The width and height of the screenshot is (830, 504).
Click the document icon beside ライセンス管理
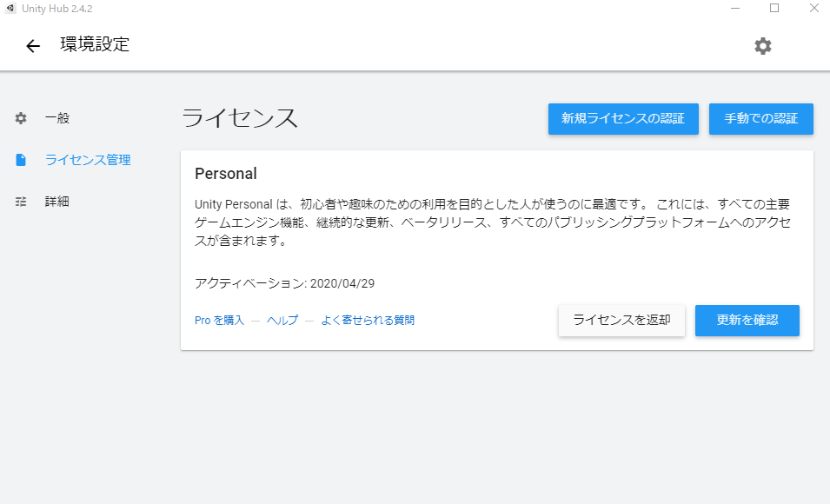click(x=21, y=160)
